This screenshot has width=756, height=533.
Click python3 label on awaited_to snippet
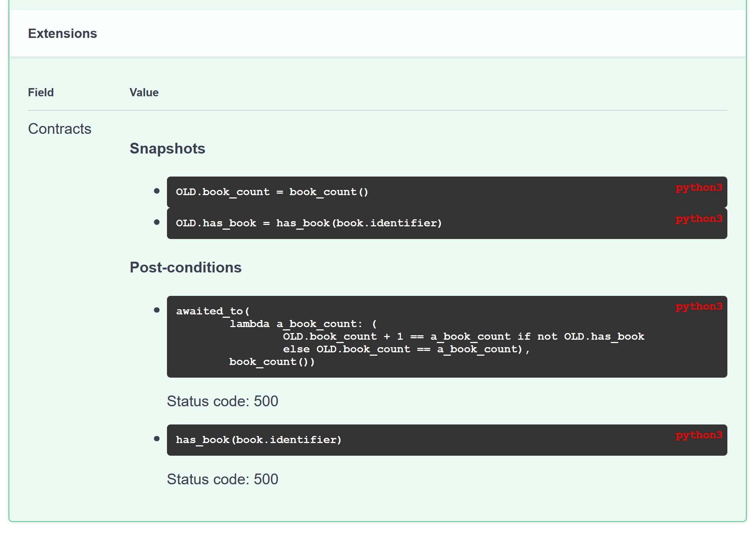coord(699,306)
